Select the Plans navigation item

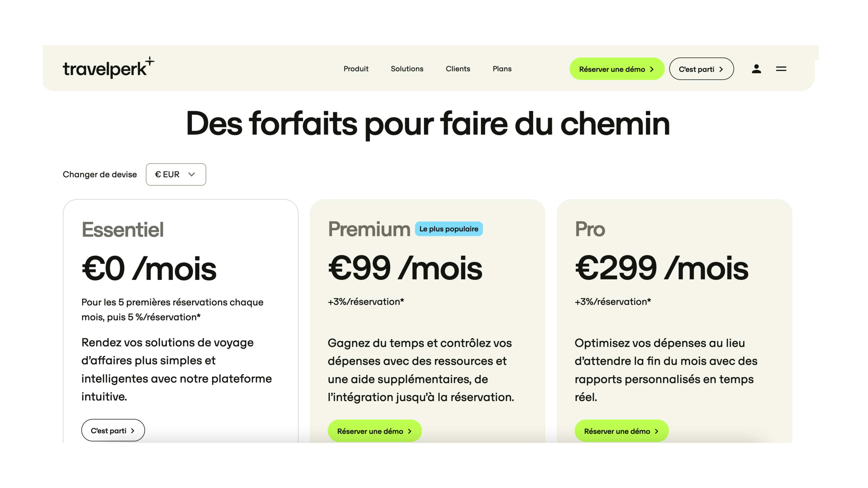(502, 69)
